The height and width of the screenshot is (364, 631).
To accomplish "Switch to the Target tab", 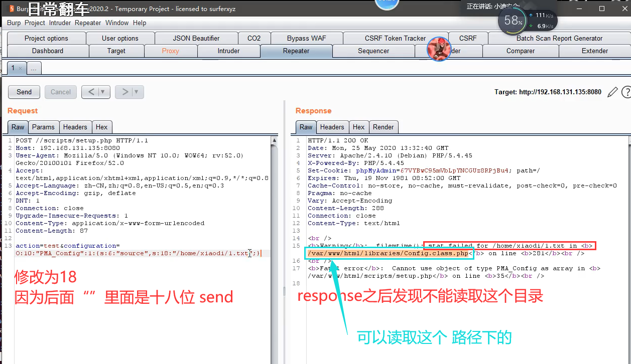I will [116, 51].
